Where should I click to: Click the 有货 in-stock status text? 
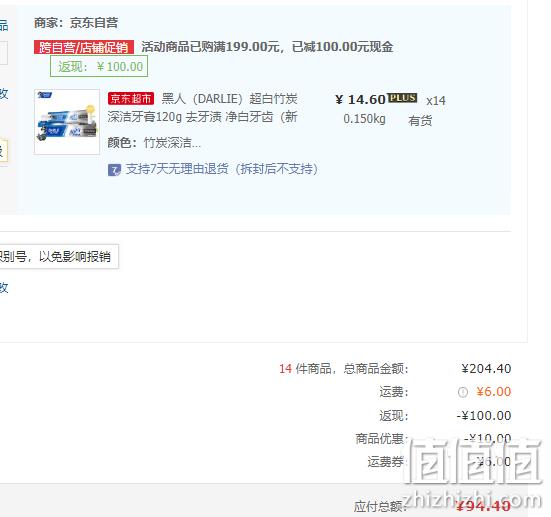[x=420, y=121]
